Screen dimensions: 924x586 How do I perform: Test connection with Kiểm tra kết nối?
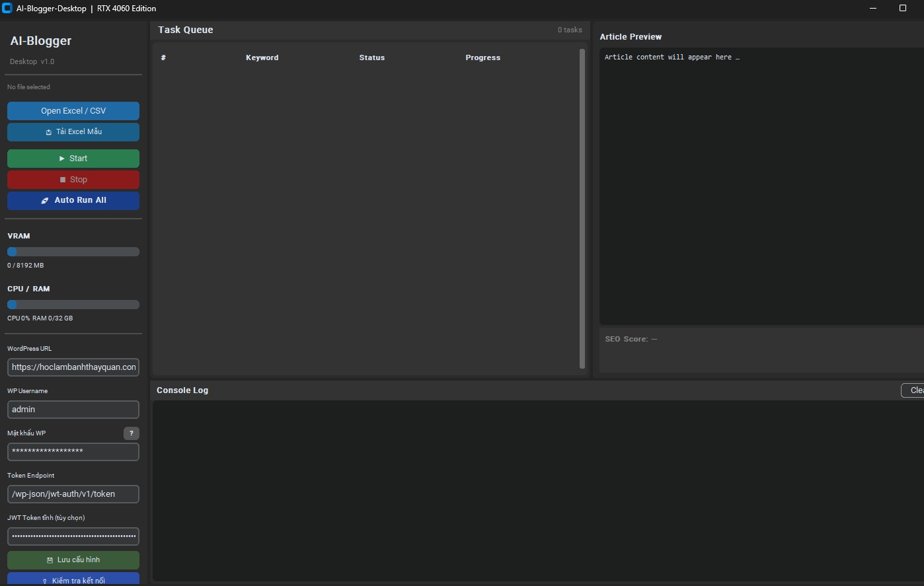[73, 579]
